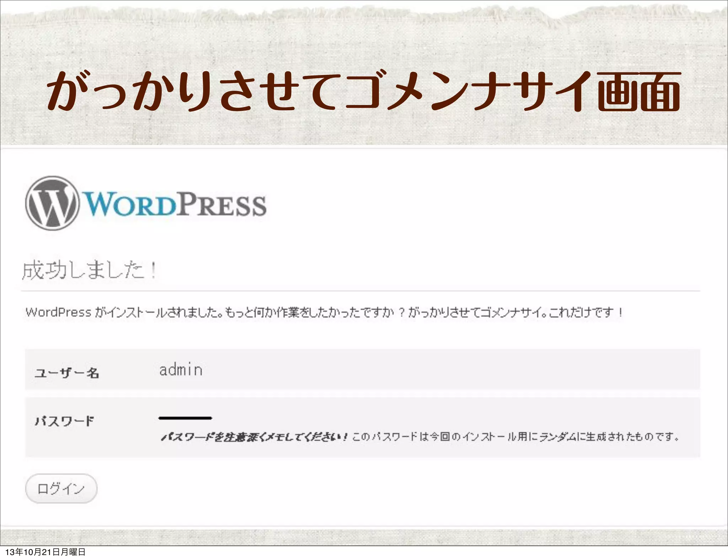This screenshot has height=560, width=728.
Task: Click the WordPress circular W logo
Action: pyautogui.click(x=52, y=203)
